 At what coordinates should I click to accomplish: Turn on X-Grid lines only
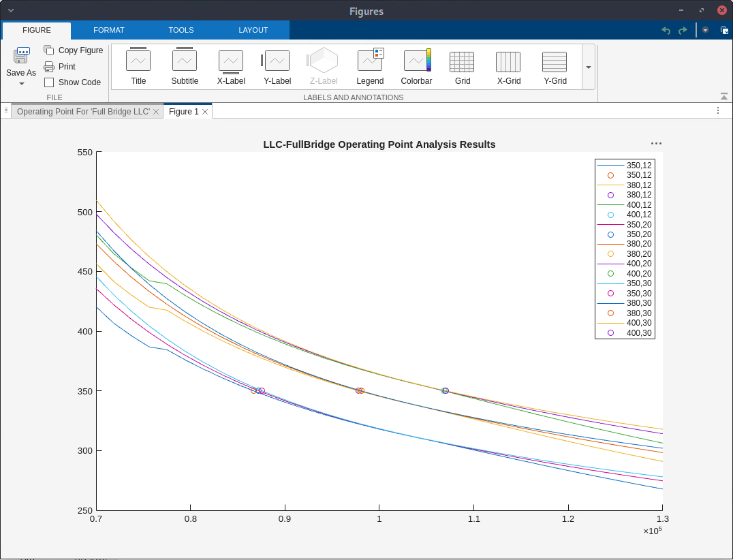508,66
